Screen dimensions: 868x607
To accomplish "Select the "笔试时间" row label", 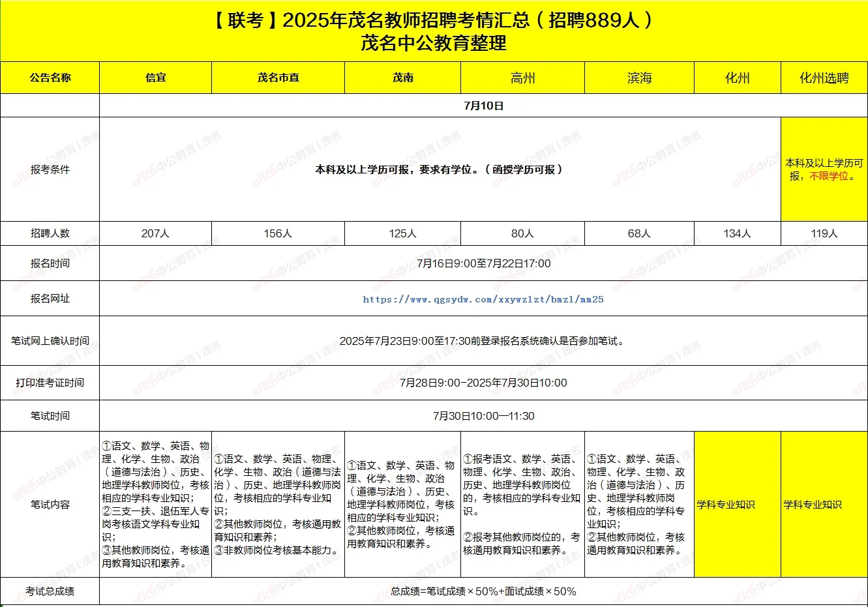I will pyautogui.click(x=50, y=416).
